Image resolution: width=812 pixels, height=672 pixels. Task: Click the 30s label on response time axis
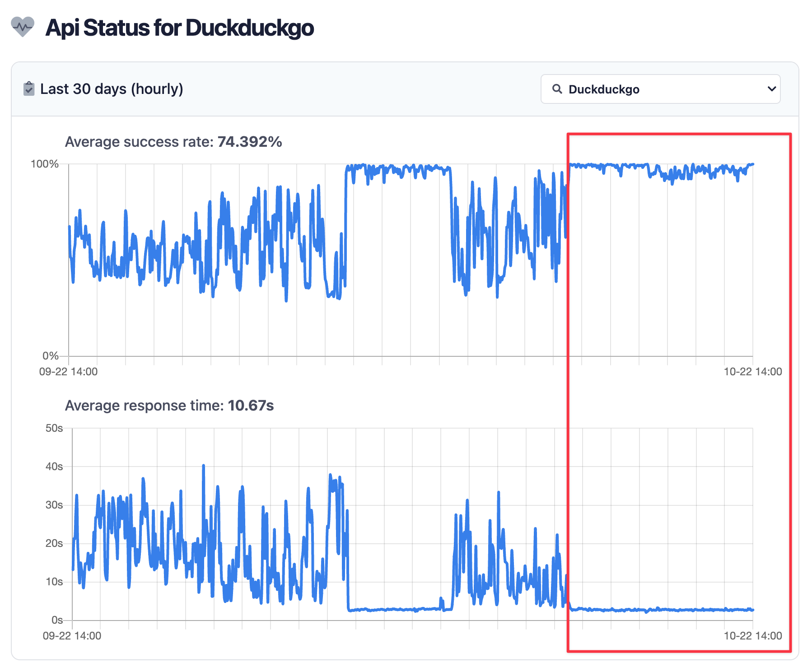pyautogui.click(x=54, y=505)
